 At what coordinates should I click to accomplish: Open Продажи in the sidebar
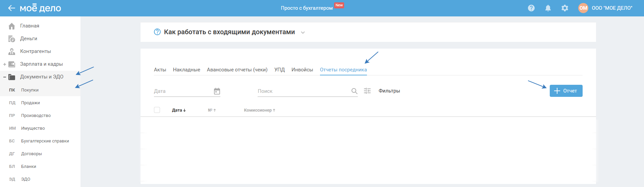click(31, 103)
